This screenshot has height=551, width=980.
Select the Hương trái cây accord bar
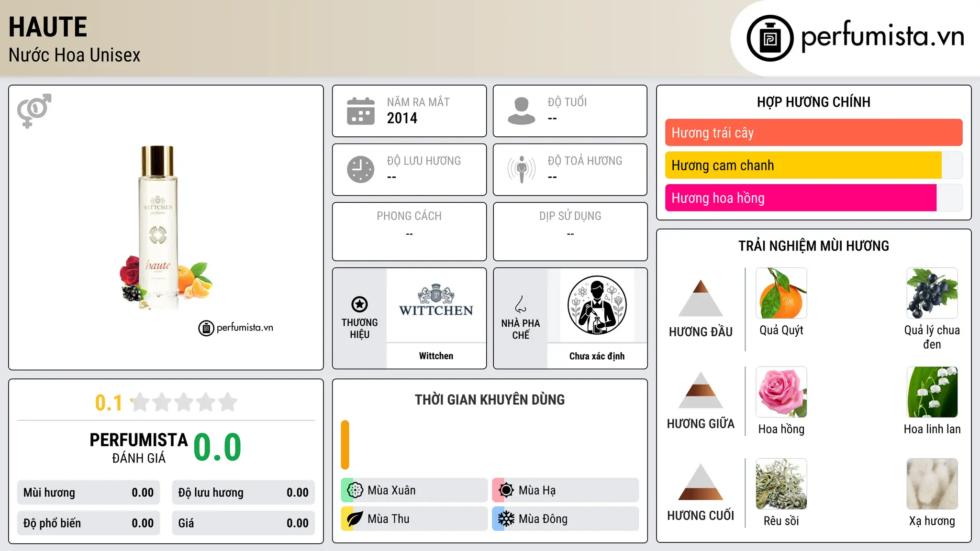(x=813, y=132)
